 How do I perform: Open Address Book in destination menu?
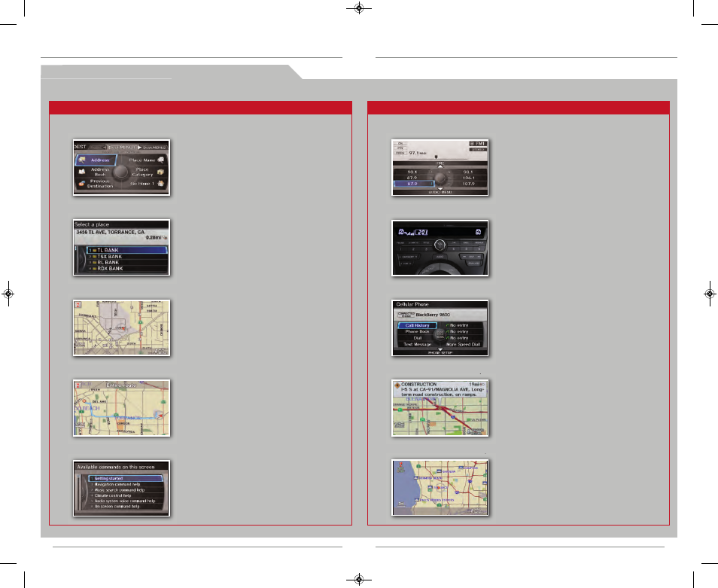click(x=100, y=172)
